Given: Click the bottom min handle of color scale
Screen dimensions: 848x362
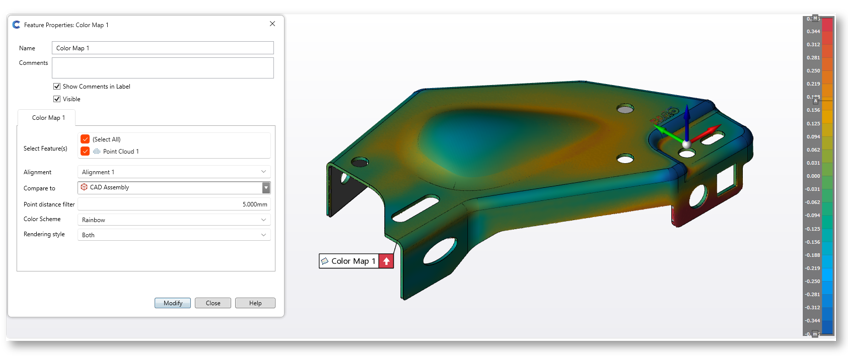Looking at the screenshot, I should tap(816, 334).
